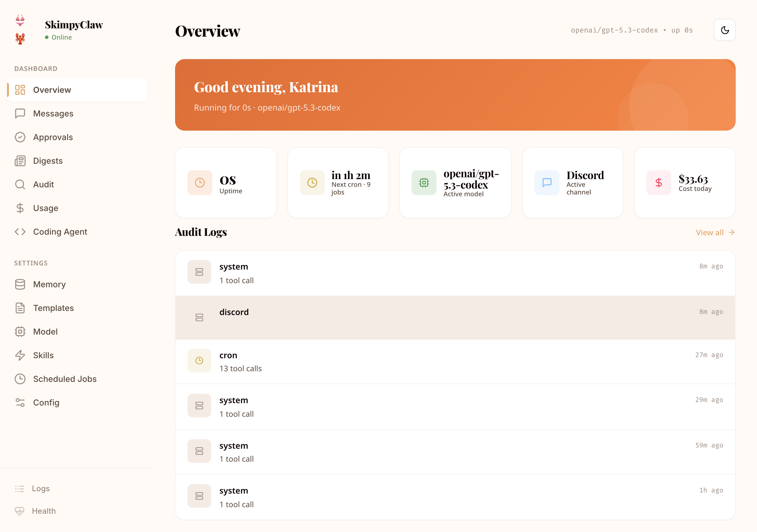Viewport: 757px width, 532px height.
Task: Open the Discord Active channel card
Action: (x=572, y=183)
